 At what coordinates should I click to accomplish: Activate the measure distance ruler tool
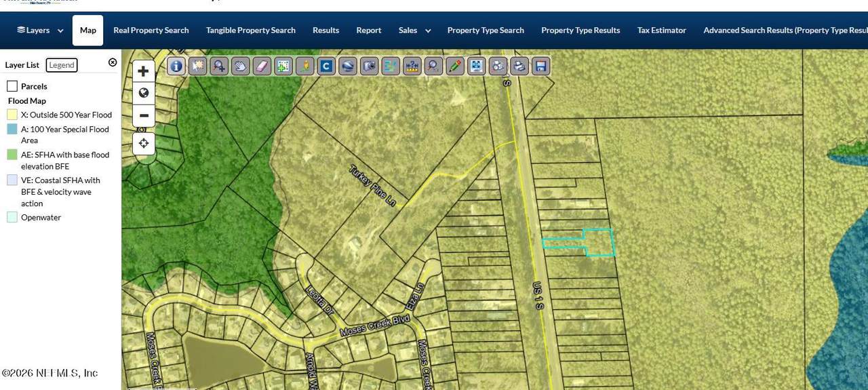(x=412, y=66)
